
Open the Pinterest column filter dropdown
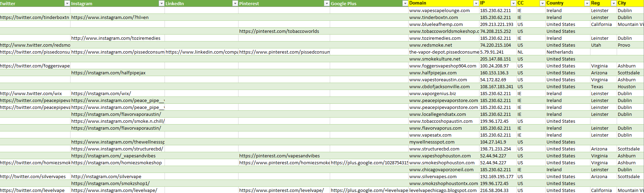tap(327, 3)
